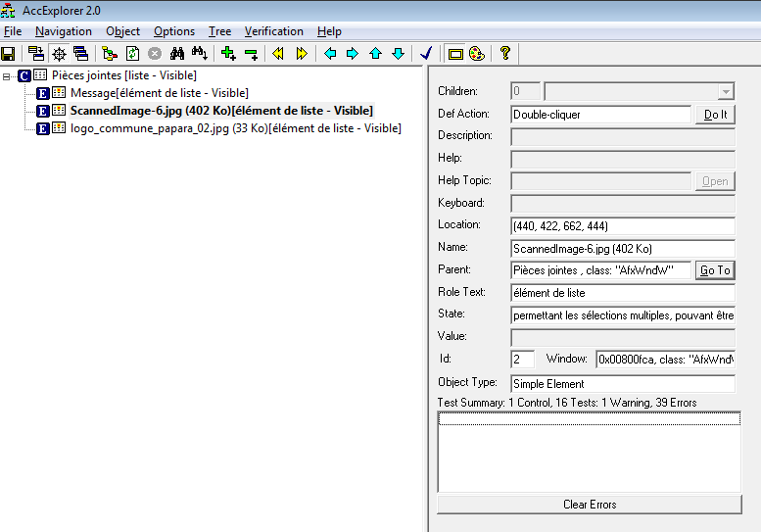Click the Name field showing ScannedImage-6.jpg
The height and width of the screenshot is (532, 761).
(x=623, y=249)
